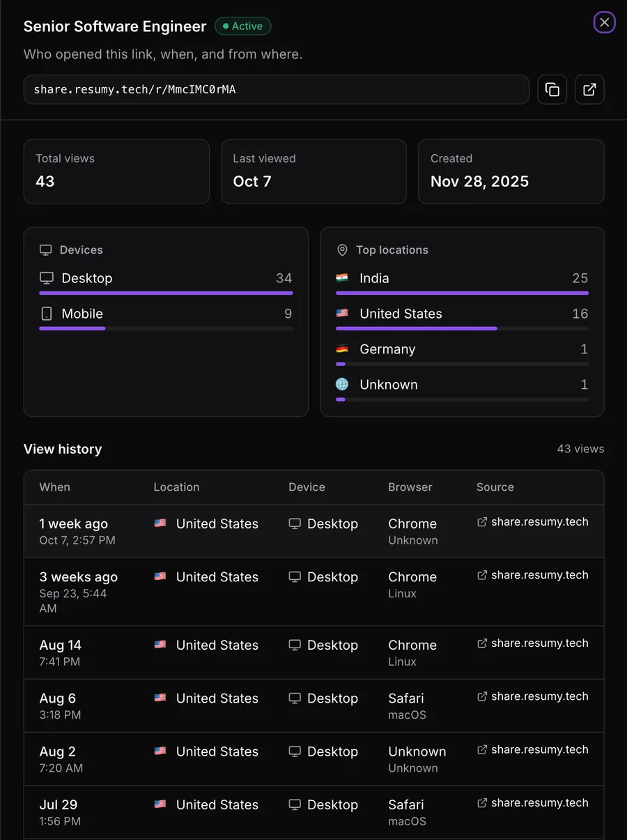Click the Device column header
Viewport: 627px width, 840px height.
pos(307,487)
